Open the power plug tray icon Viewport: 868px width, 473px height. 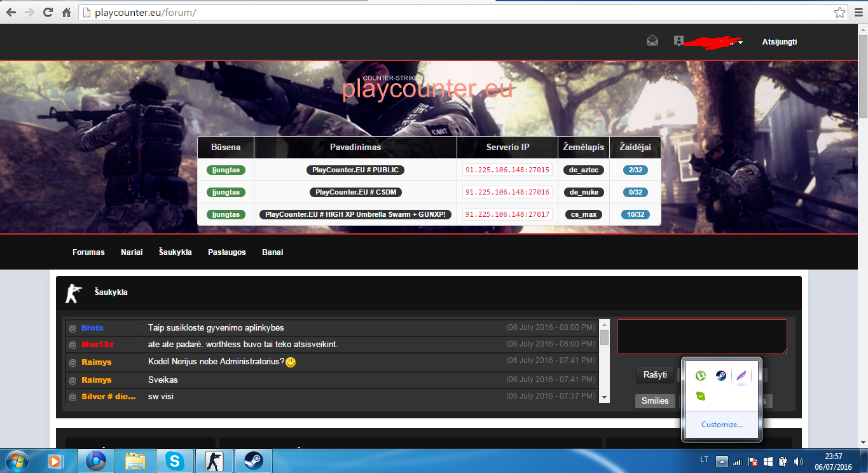[x=783, y=461]
